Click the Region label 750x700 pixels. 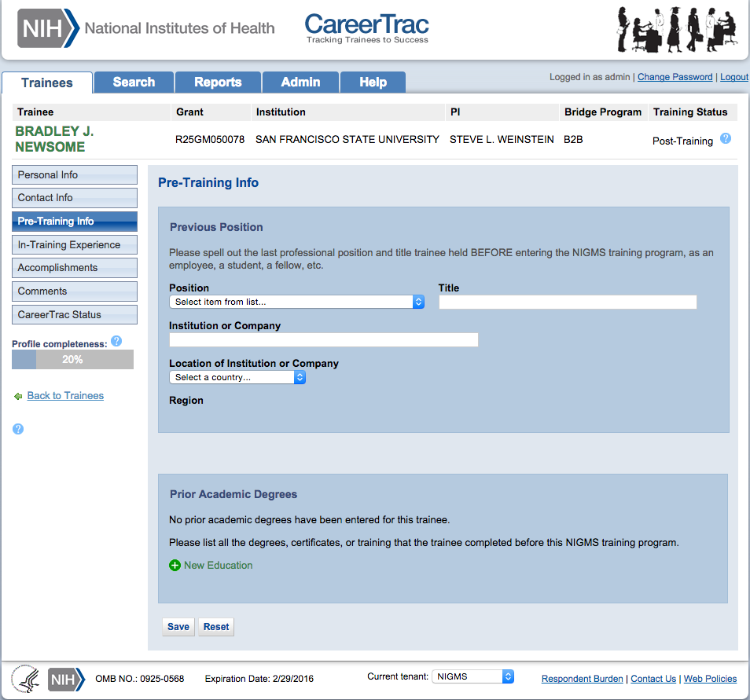(x=186, y=401)
